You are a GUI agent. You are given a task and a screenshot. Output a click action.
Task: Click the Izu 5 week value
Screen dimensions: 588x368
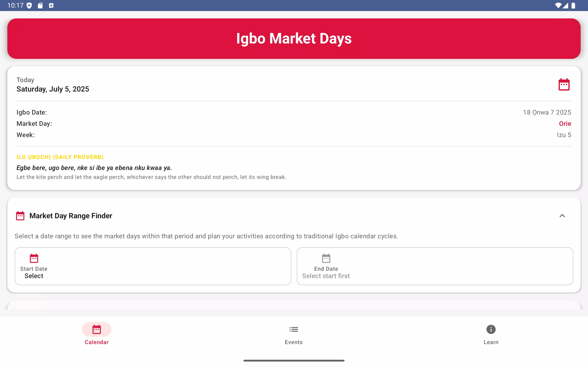click(x=564, y=135)
